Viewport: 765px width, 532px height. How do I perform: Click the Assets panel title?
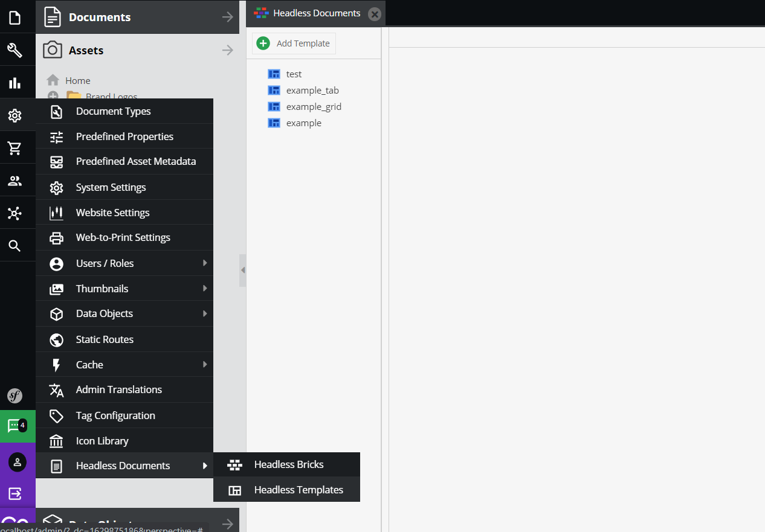[x=86, y=50]
